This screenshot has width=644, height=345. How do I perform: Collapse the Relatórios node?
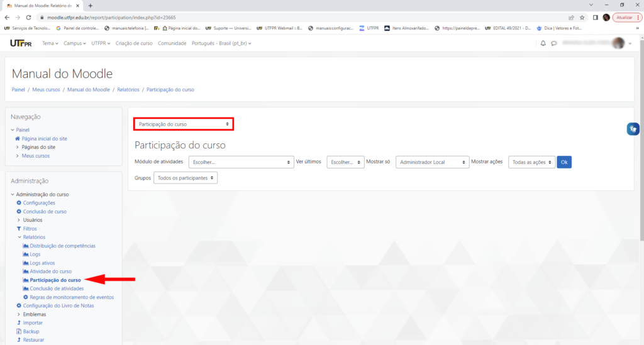pos(19,237)
